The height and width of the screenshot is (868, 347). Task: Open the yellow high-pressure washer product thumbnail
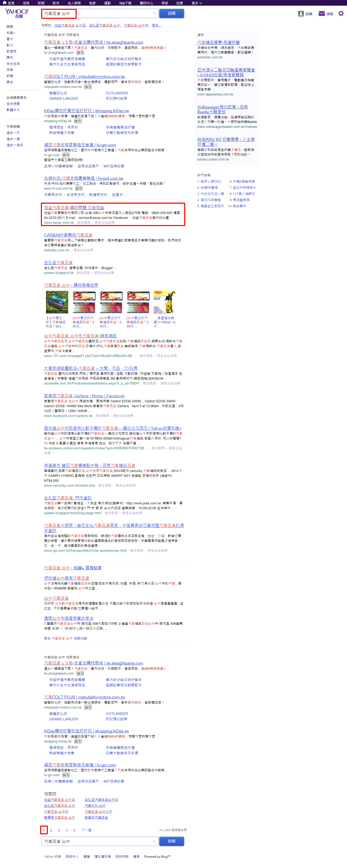click(x=165, y=302)
